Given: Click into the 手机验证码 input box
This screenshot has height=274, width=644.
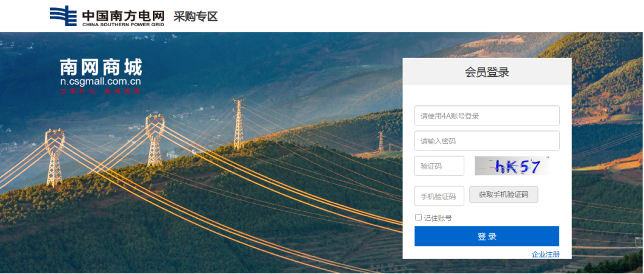Looking at the screenshot, I should click(x=439, y=196).
